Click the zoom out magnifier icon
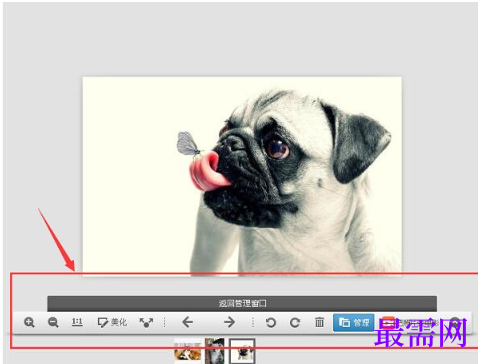Screen dimensions: 486x364 53,322
